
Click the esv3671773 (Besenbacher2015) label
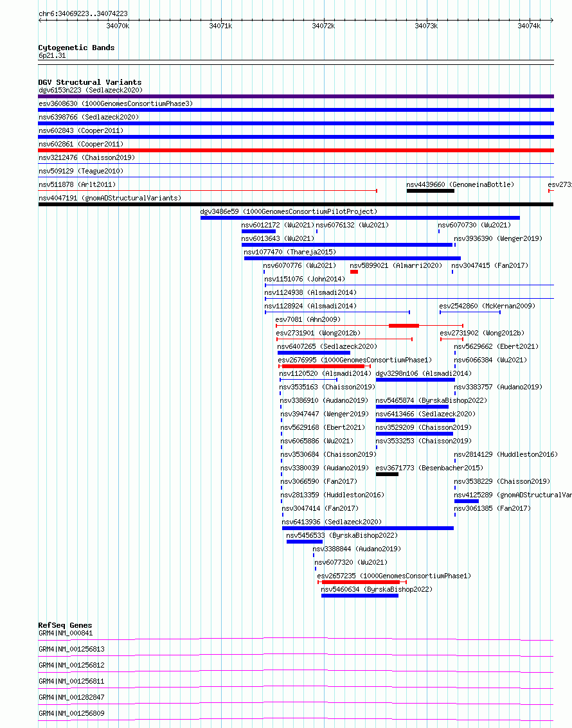point(429,468)
